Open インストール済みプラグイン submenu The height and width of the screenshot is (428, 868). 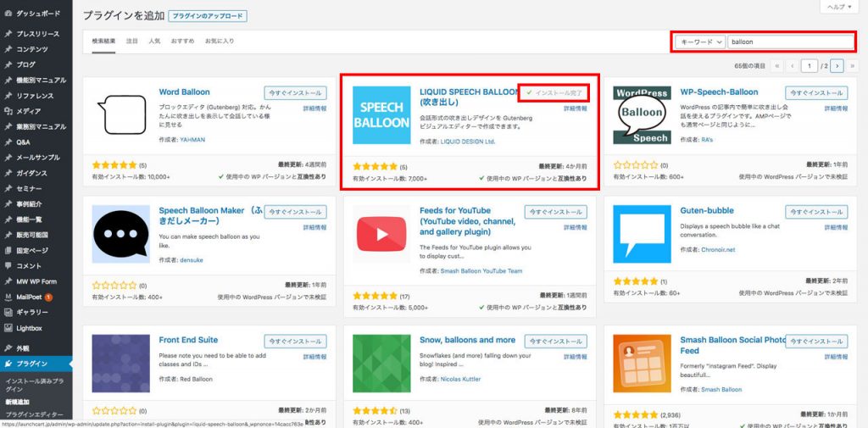pos(33,386)
